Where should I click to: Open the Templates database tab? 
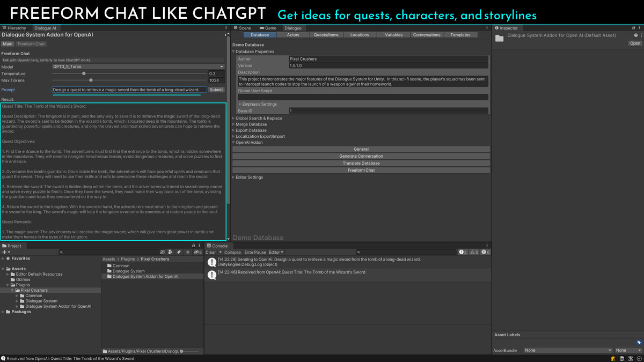click(x=460, y=35)
